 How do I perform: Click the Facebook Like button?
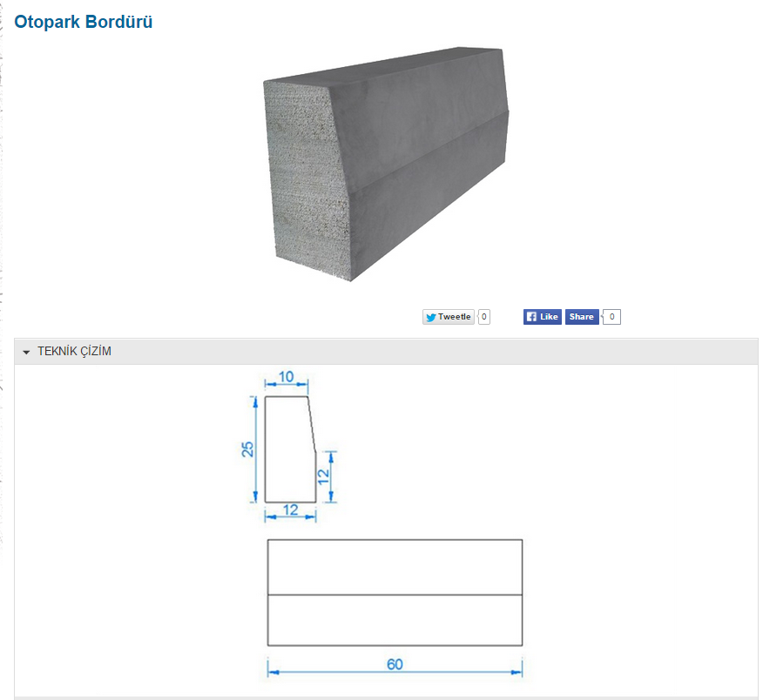pos(543,317)
